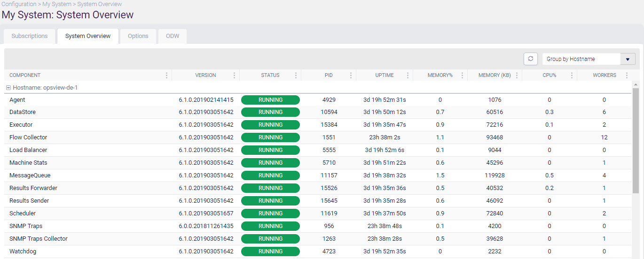Click the DataStore PID 10594
This screenshot has height=259, width=644.
click(x=329, y=112)
